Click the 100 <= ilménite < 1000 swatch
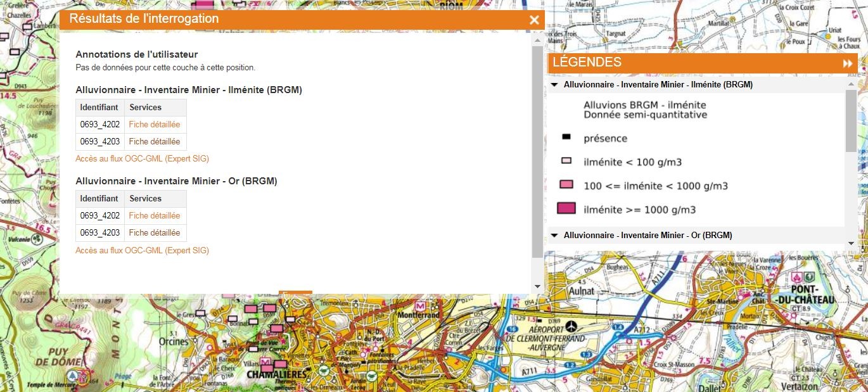Screen dimensions: 868x392 [566, 185]
